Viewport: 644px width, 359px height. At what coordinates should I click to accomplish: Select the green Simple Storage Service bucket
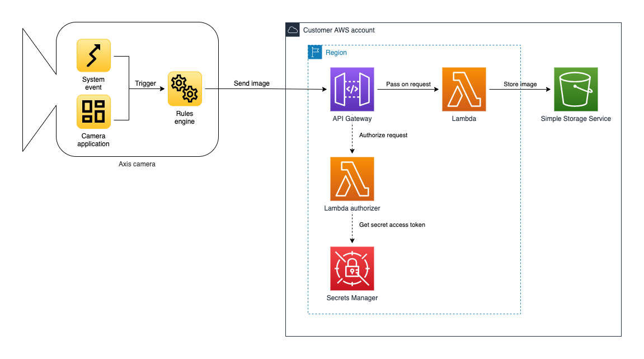tap(576, 89)
